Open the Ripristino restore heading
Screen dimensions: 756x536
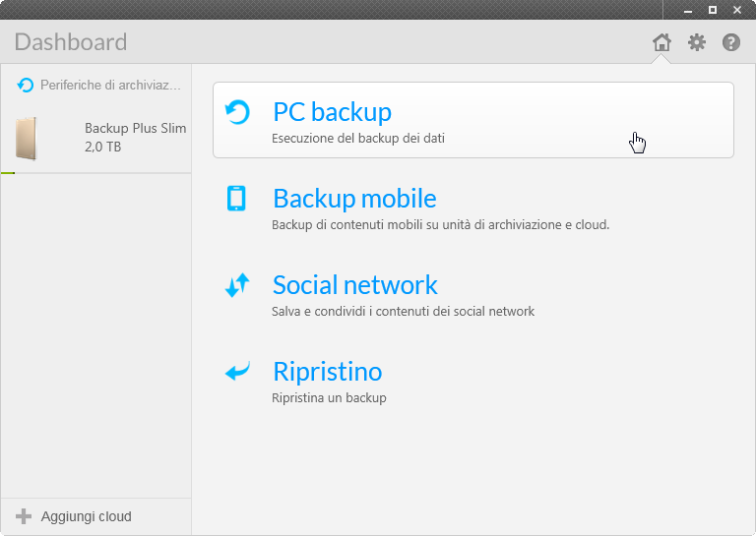coord(327,372)
